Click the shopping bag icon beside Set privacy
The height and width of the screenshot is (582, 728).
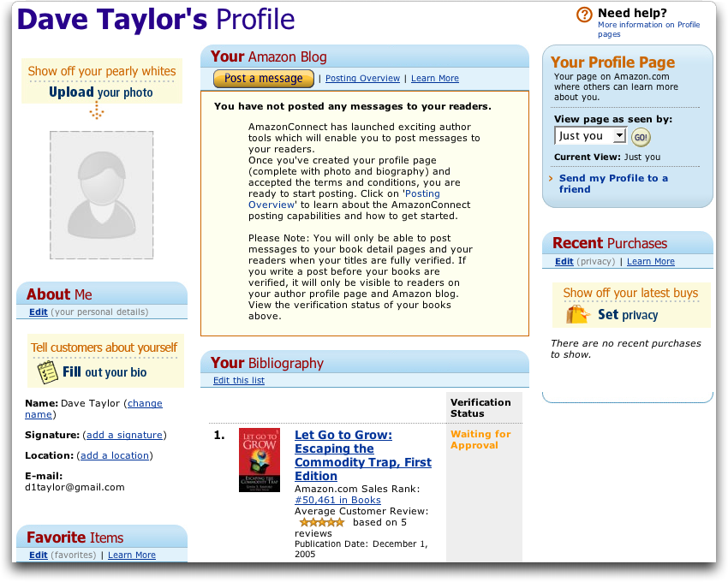pyautogui.click(x=577, y=315)
